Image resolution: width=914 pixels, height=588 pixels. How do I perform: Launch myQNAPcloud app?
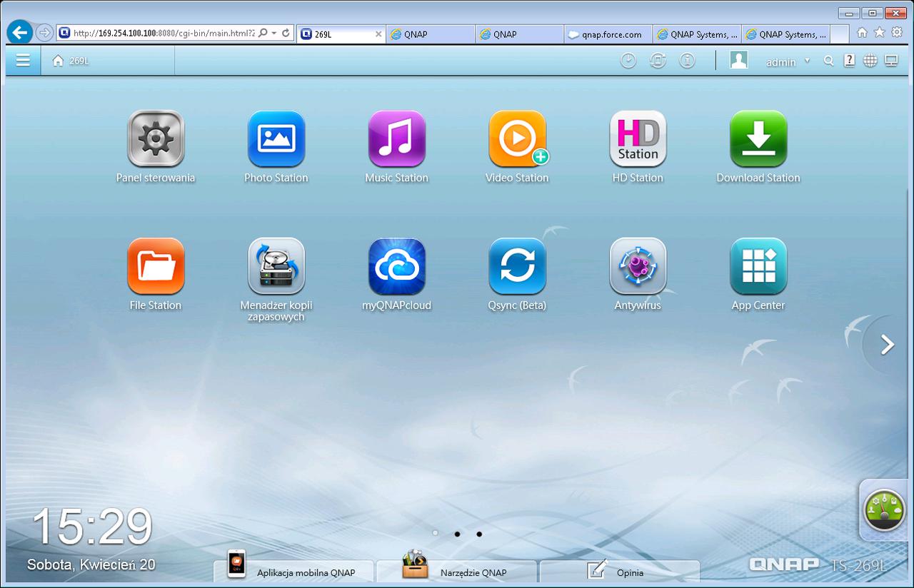[397, 266]
